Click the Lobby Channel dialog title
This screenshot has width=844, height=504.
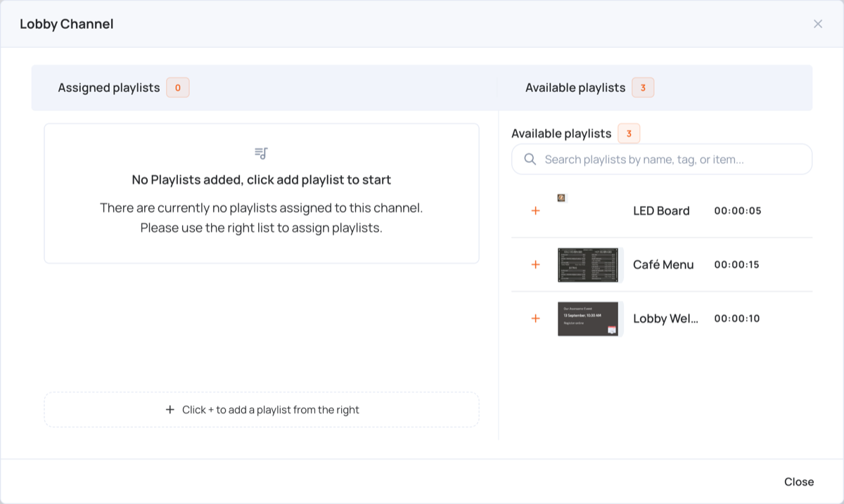point(67,24)
